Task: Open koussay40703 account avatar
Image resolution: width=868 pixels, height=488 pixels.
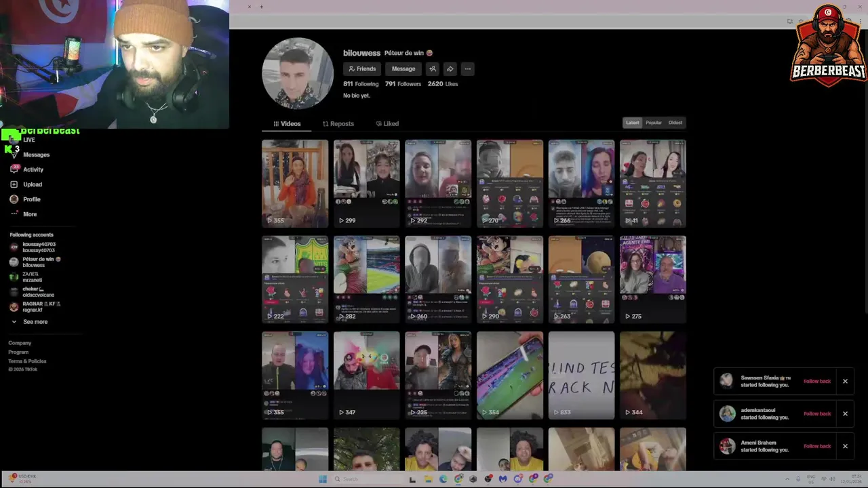Action: (x=14, y=247)
